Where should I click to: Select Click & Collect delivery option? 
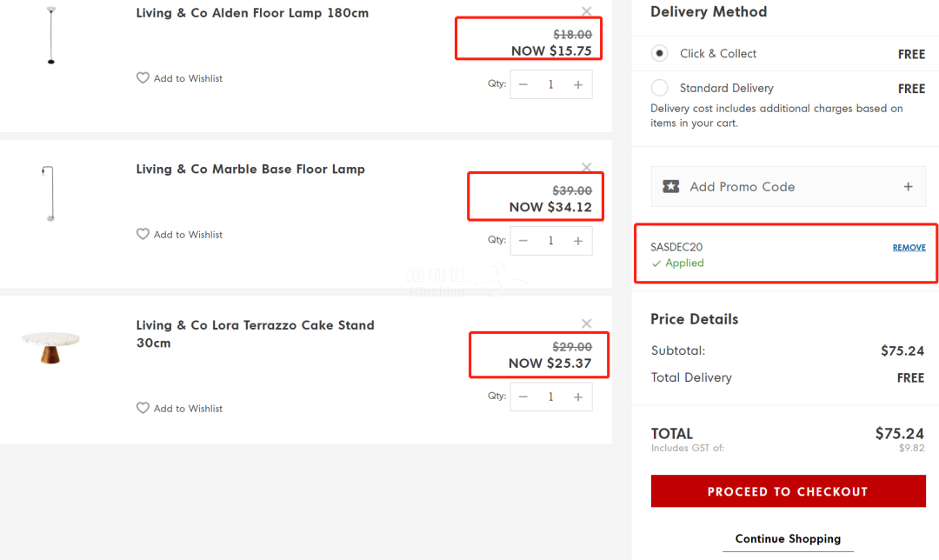pyautogui.click(x=660, y=54)
